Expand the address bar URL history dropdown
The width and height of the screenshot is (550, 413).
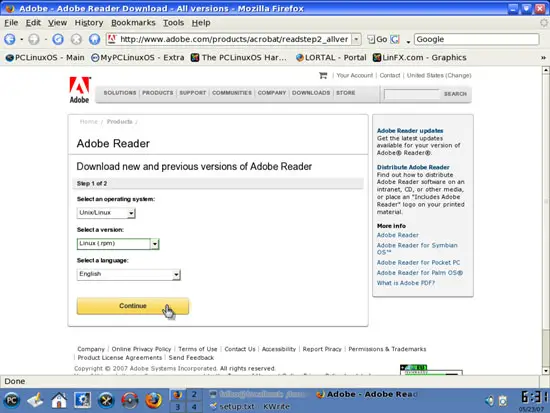(x=356, y=39)
